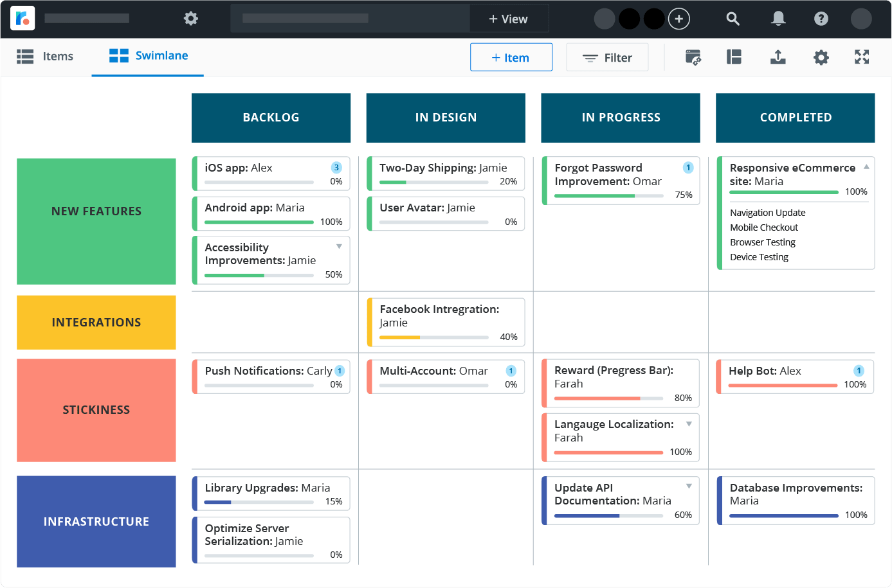
Task: Open the notifications bell
Action: tap(778, 19)
